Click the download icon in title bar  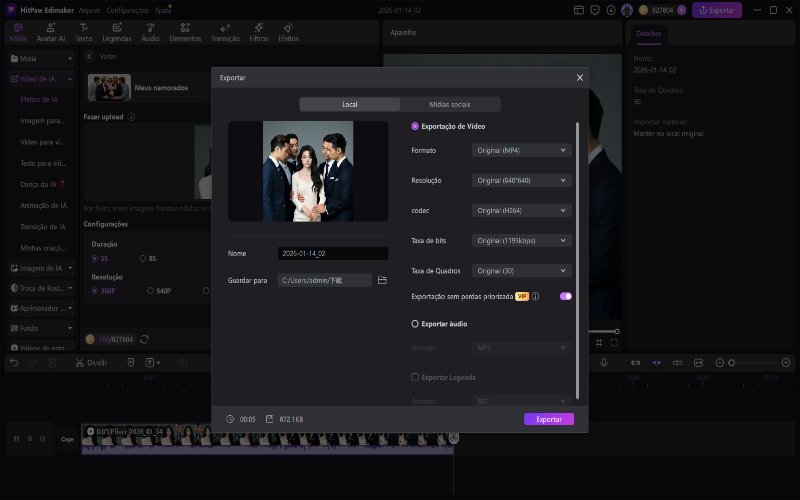[611, 10]
